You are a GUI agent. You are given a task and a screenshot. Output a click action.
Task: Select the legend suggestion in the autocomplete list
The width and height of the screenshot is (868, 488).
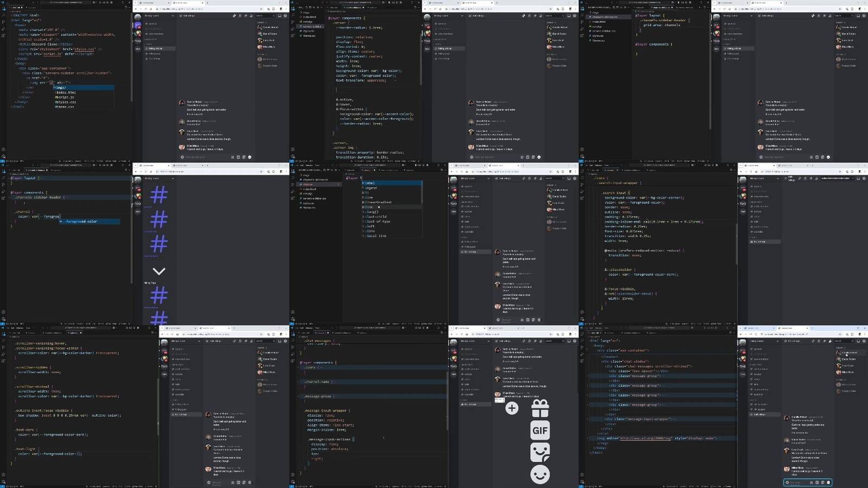[x=391, y=188]
